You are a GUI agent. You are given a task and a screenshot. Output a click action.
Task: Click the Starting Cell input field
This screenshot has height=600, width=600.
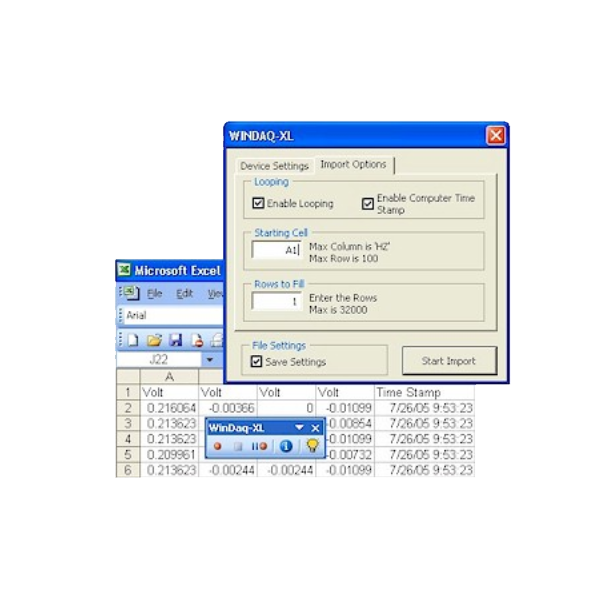(276, 250)
